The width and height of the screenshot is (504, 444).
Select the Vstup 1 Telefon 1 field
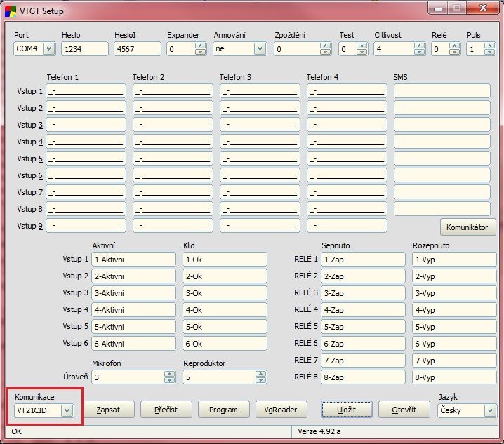[86, 91]
